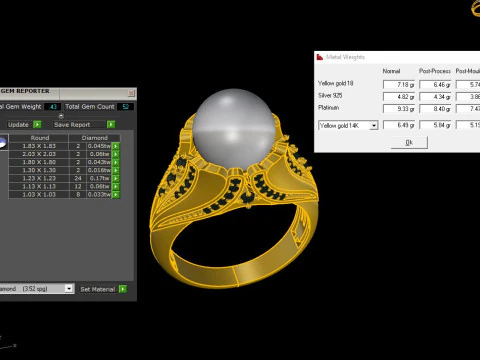The image size is (480, 360).
Task: Click the Silver 925 Post-Process weight field
Action: (435, 97)
